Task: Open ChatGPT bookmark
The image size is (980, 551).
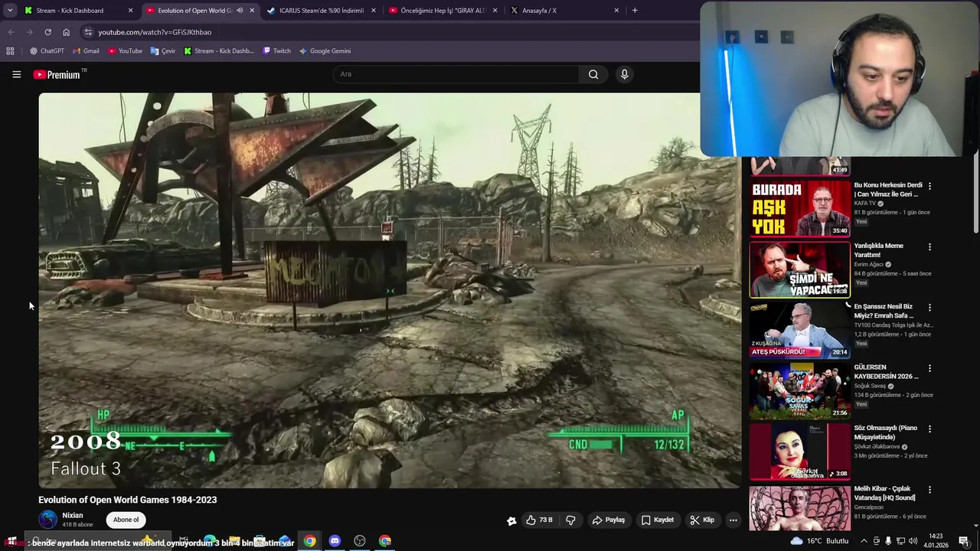Action: coord(47,51)
